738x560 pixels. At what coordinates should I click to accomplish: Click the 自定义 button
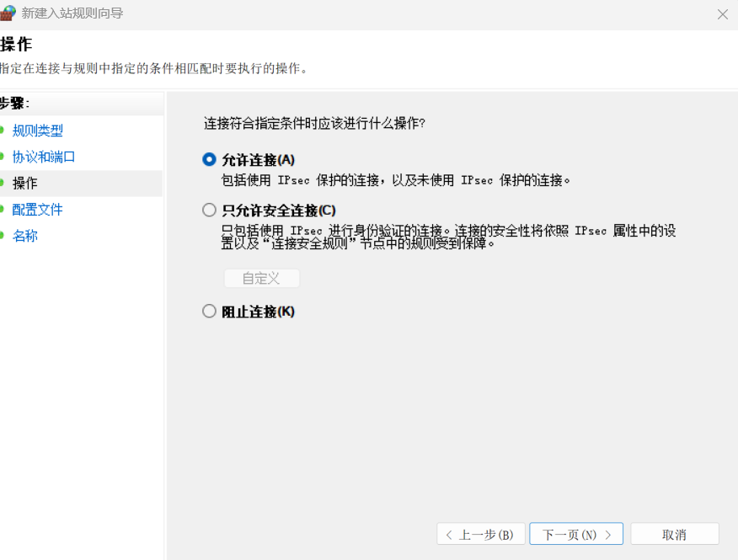pyautogui.click(x=261, y=278)
